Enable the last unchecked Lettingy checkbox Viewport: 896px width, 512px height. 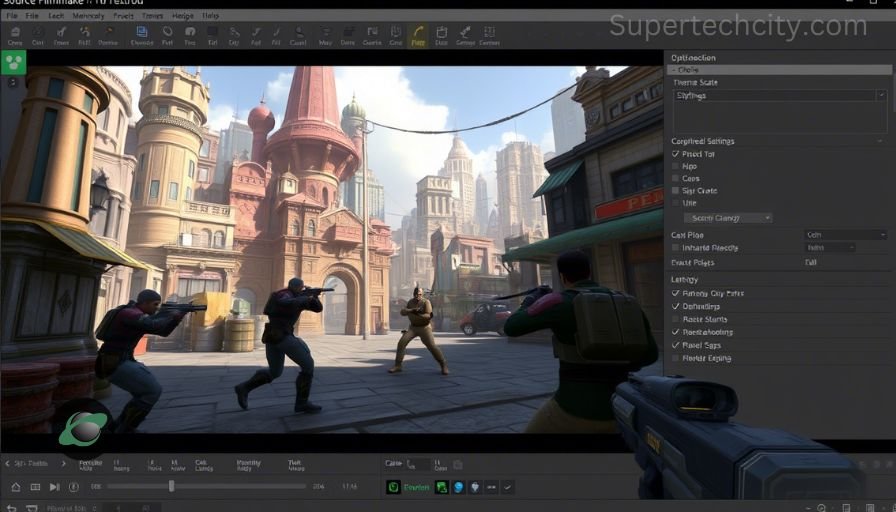tap(675, 358)
